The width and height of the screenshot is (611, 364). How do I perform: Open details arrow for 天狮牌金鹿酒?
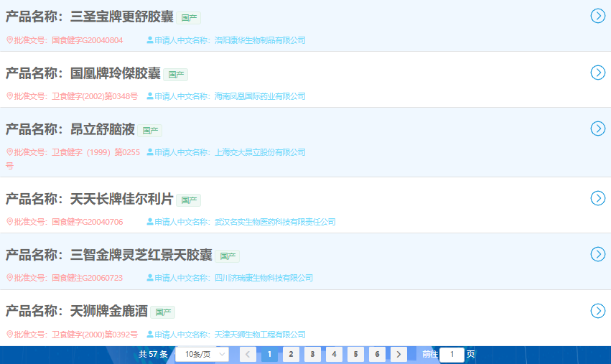point(598,311)
